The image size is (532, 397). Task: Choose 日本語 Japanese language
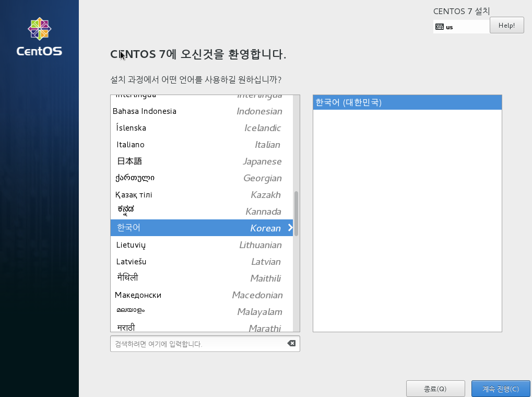(x=202, y=161)
